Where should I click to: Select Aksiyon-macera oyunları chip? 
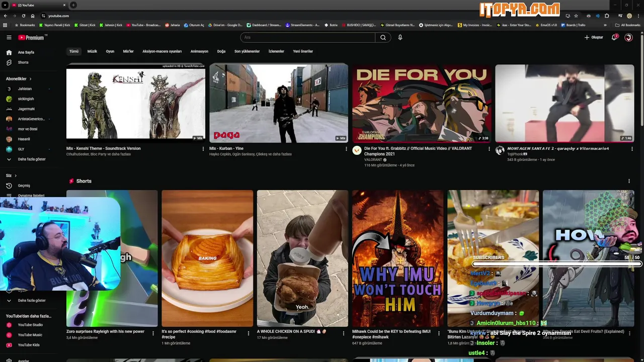162,51
